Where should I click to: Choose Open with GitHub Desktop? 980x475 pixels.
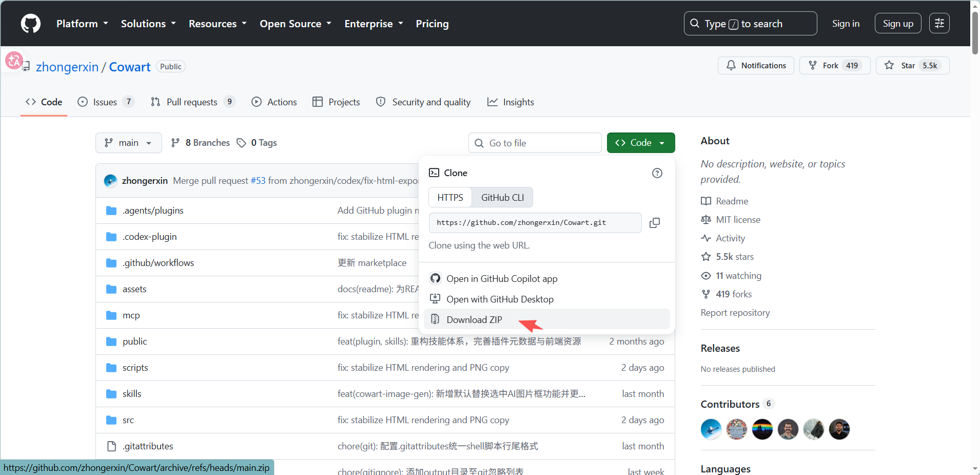[547, 299]
